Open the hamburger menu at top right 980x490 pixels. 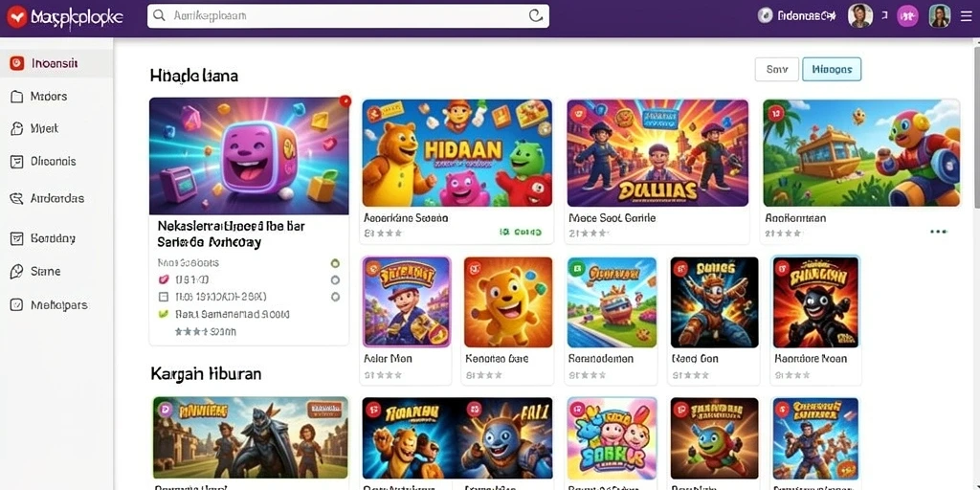(x=967, y=17)
